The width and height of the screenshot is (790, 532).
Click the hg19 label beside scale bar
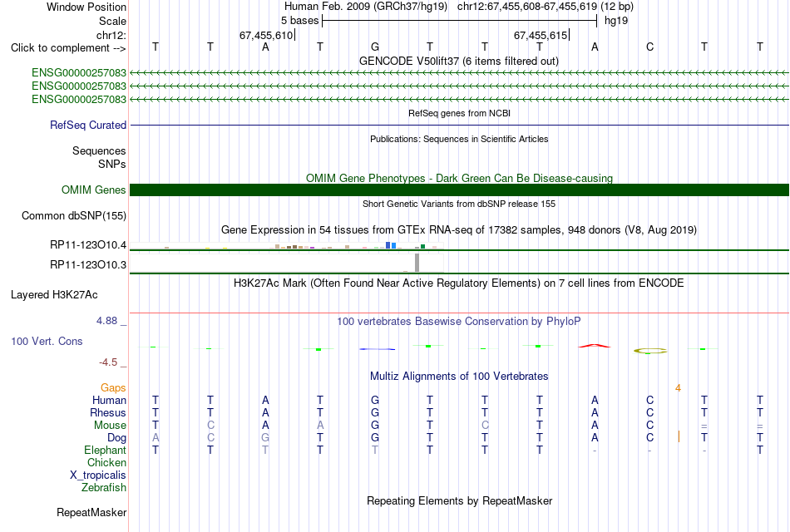coord(616,21)
